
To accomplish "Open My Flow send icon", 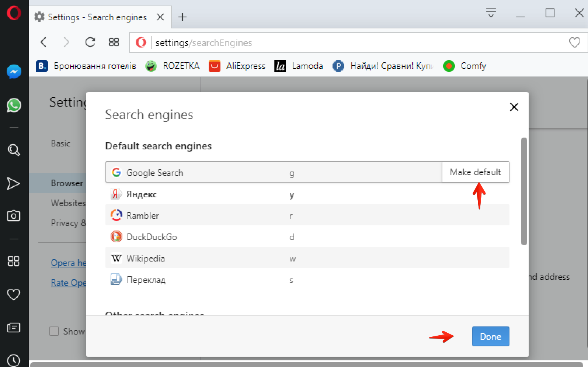I will pyautogui.click(x=14, y=183).
